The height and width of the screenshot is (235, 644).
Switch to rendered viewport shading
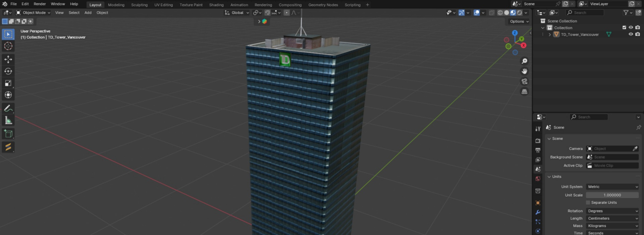pyautogui.click(x=520, y=13)
